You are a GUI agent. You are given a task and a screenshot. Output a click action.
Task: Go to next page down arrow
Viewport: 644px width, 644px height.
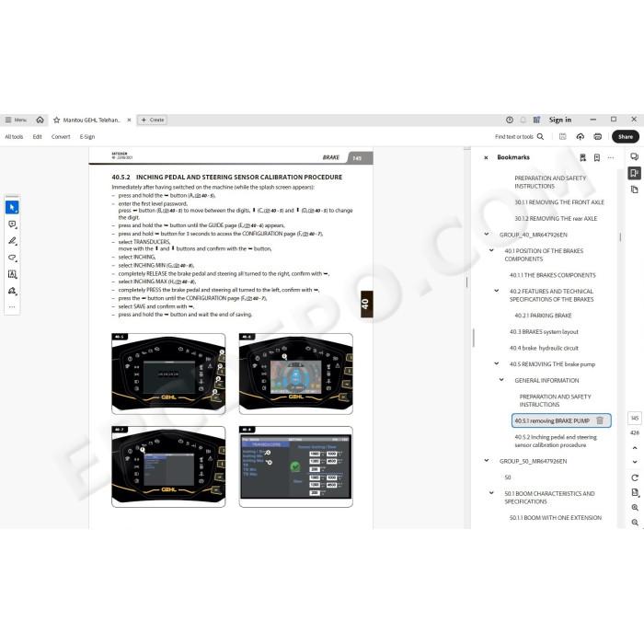coord(635,462)
